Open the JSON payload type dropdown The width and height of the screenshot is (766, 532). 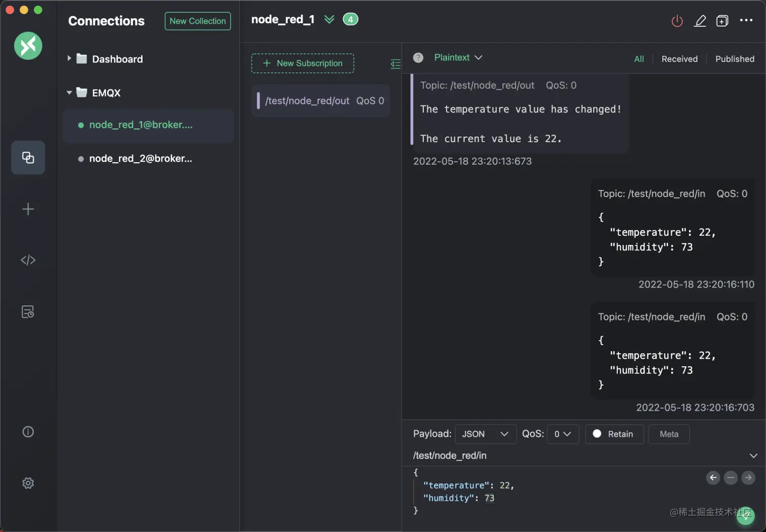click(x=485, y=434)
